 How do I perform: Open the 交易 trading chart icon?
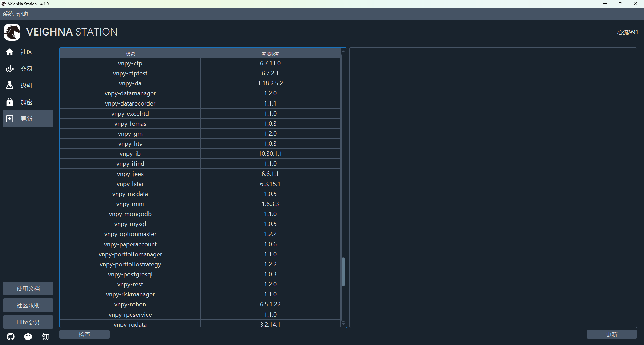coord(10,69)
